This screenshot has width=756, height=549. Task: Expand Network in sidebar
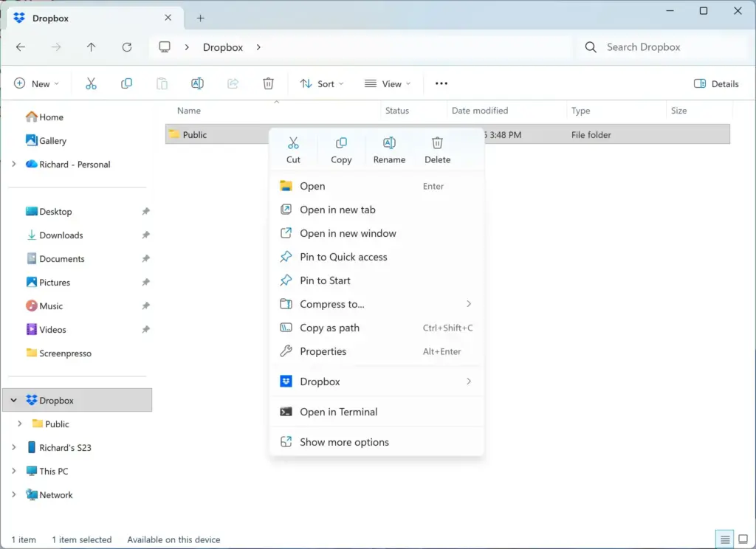click(x=14, y=494)
